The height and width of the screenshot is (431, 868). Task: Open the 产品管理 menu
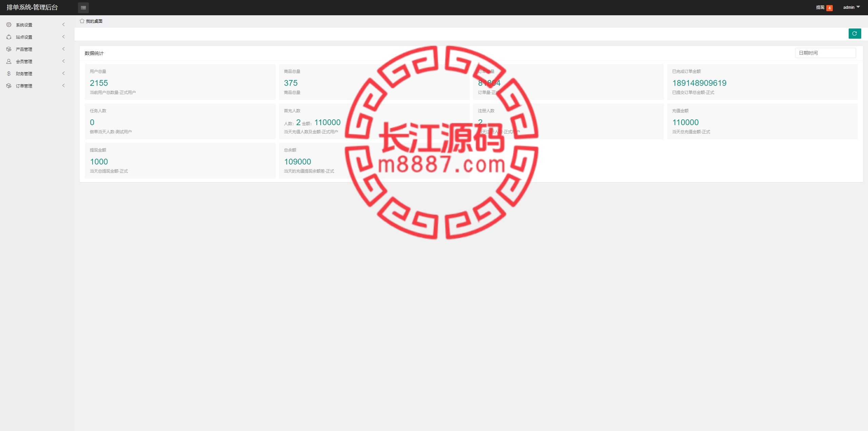click(37, 49)
